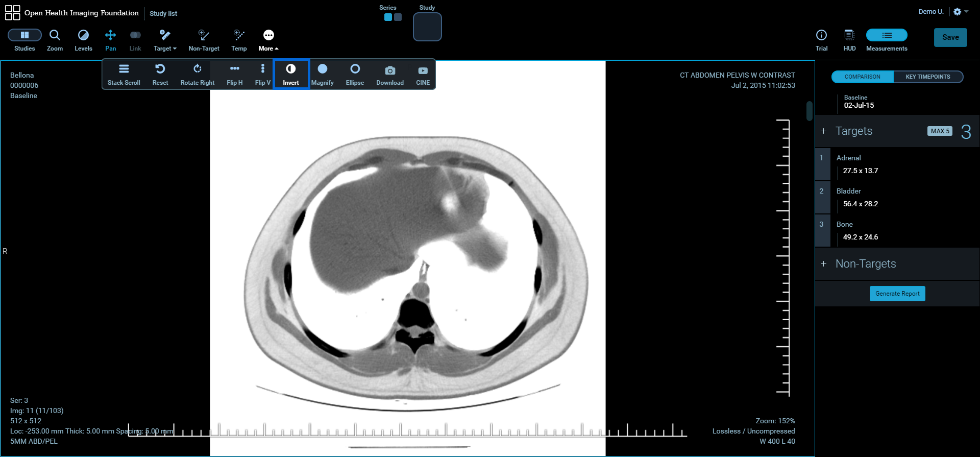Select the Comparison tab

(862, 77)
